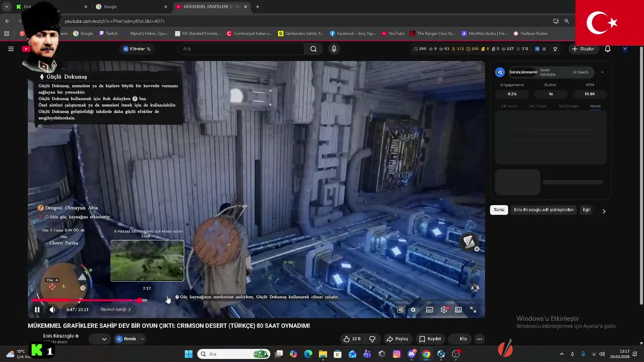The height and width of the screenshot is (362, 644).
Task: Select the 24 hours range
Action: click(509, 106)
